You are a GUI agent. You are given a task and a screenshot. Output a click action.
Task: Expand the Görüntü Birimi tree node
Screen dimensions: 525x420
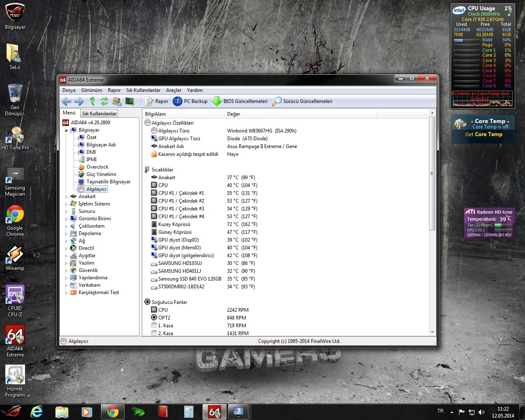tap(66, 219)
